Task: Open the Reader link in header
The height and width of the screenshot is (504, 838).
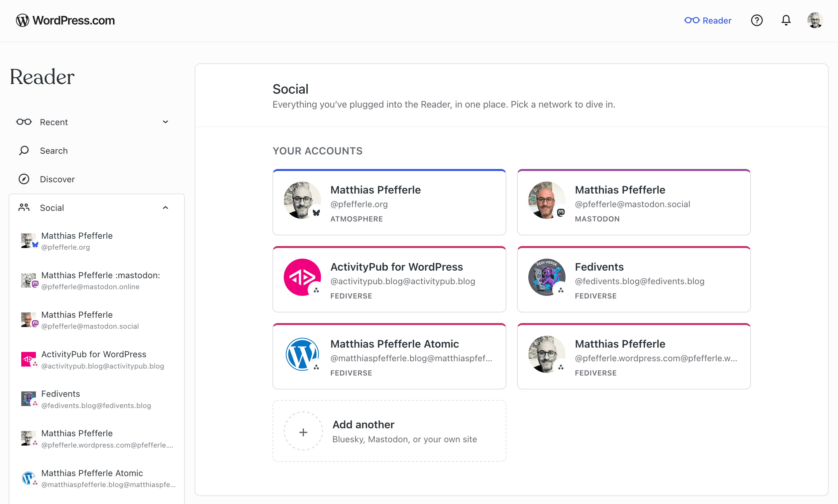Action: (x=707, y=20)
